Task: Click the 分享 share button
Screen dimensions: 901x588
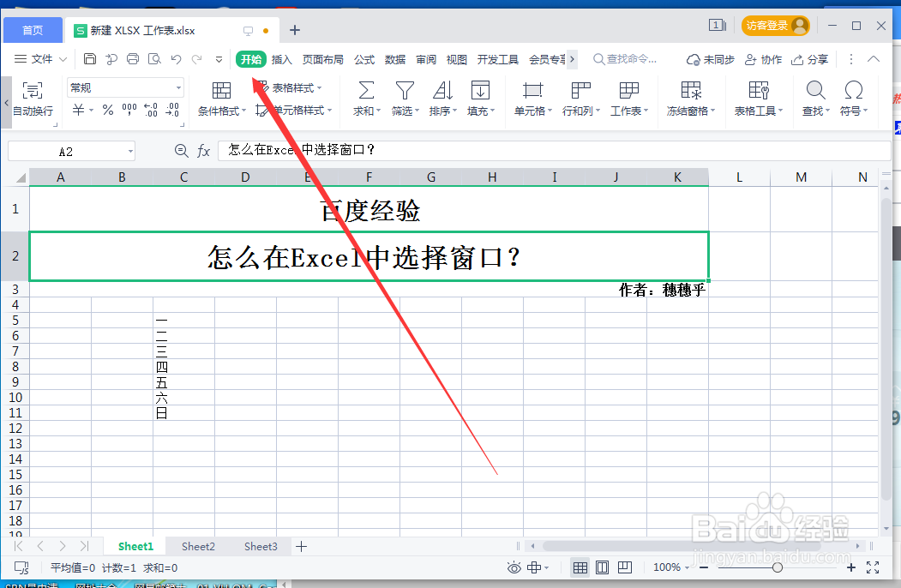Action: (809, 59)
